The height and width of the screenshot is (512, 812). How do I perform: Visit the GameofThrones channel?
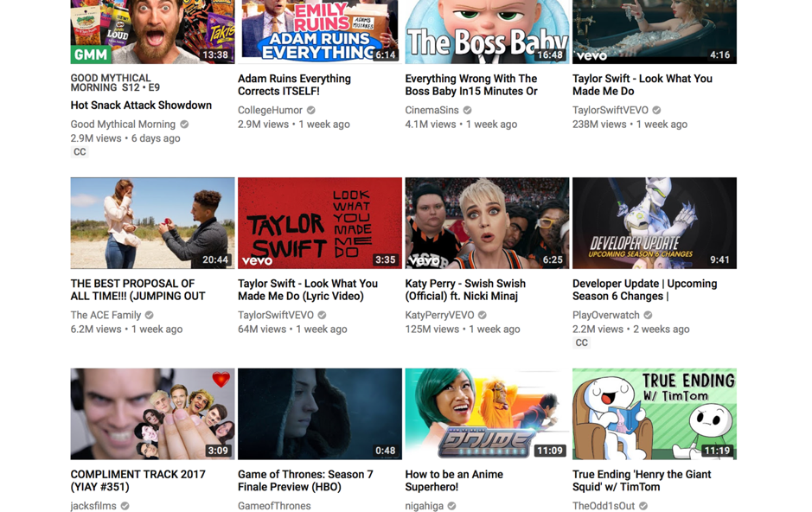tap(274, 506)
